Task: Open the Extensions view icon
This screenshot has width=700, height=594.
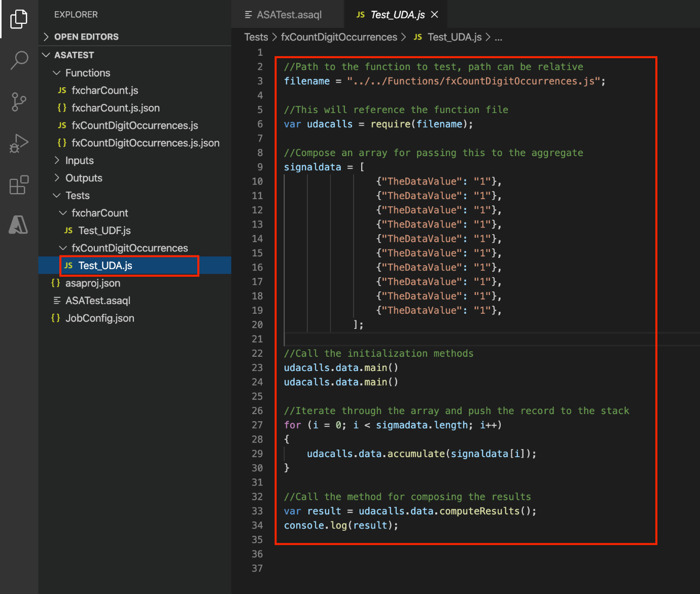Action: point(19,185)
